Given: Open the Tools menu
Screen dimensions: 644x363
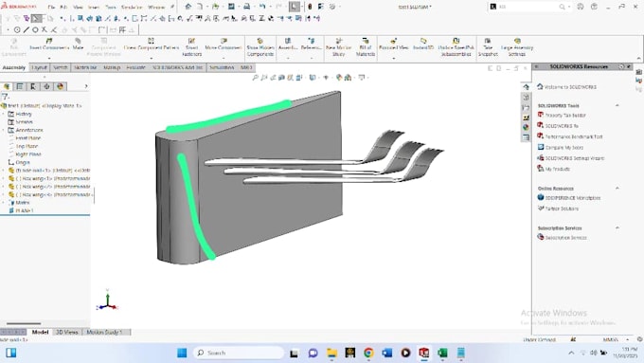Looking at the screenshot, I should tap(111, 7).
